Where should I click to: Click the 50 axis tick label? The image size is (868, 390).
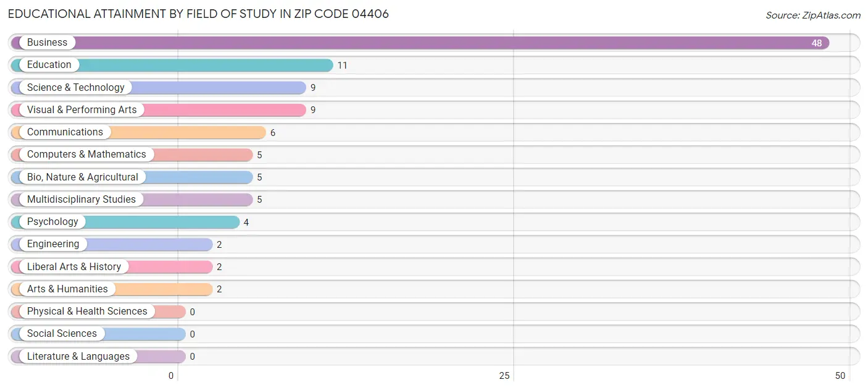coord(840,376)
